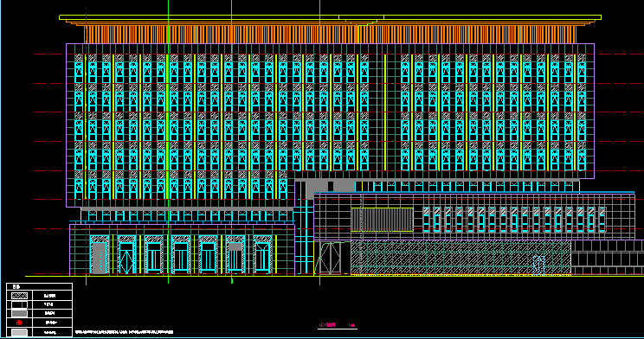
Task: Select the orange cornice band under the roof
Action: point(330,35)
